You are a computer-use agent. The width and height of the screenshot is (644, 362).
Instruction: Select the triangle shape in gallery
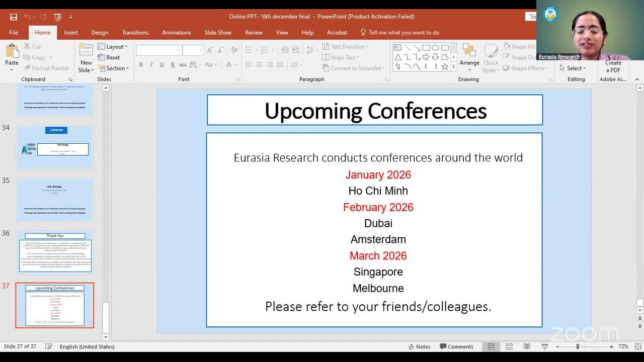397,57
